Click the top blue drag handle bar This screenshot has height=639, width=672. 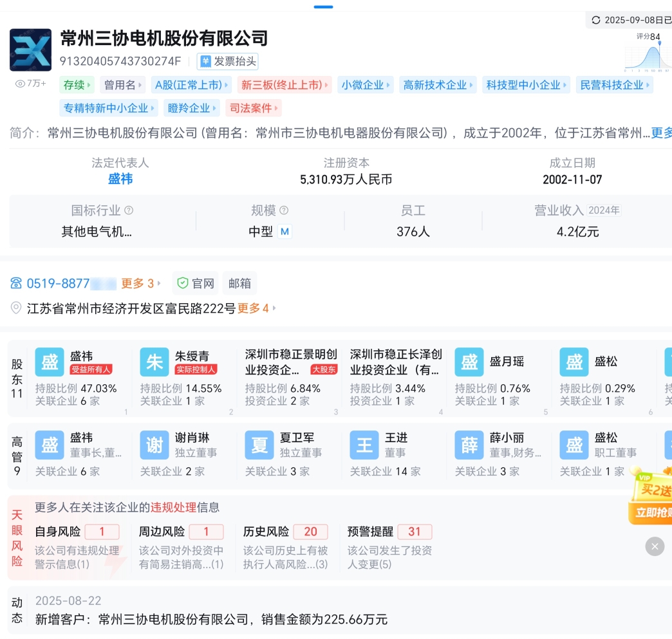click(x=323, y=7)
